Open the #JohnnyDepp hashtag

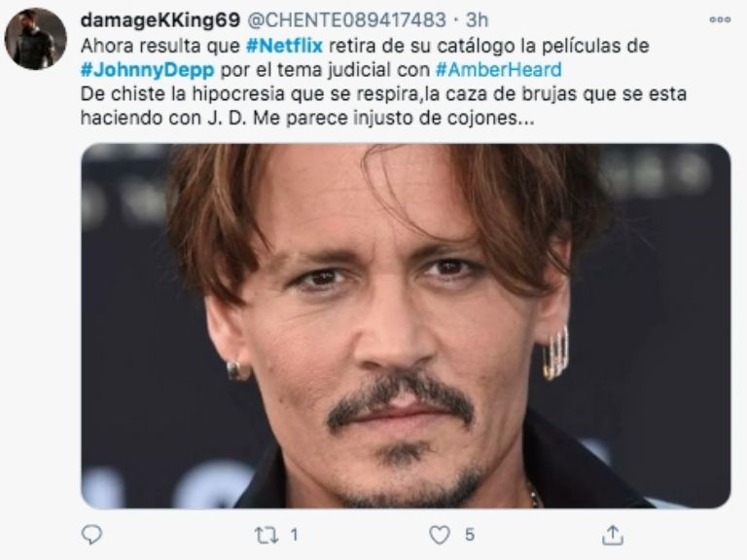click(x=148, y=70)
